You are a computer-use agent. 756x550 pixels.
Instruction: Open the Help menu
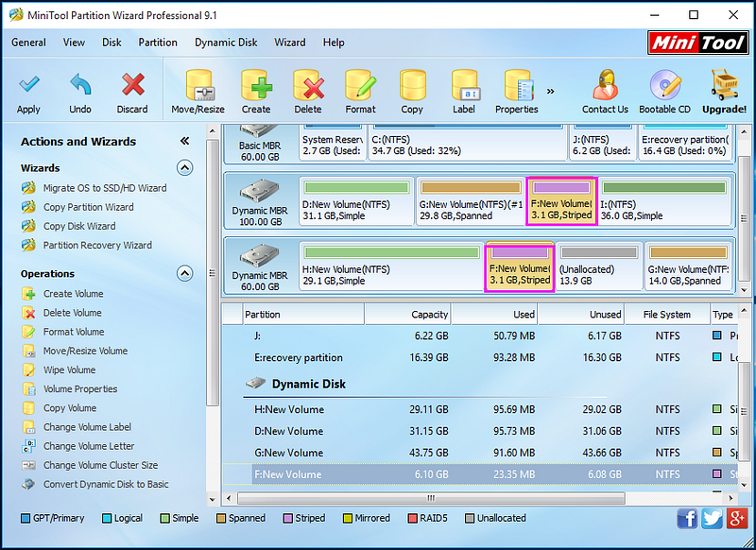[334, 43]
